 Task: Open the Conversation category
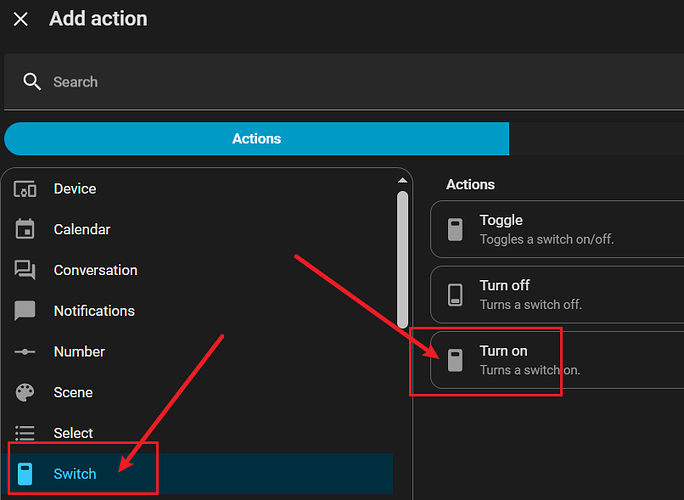(x=95, y=270)
